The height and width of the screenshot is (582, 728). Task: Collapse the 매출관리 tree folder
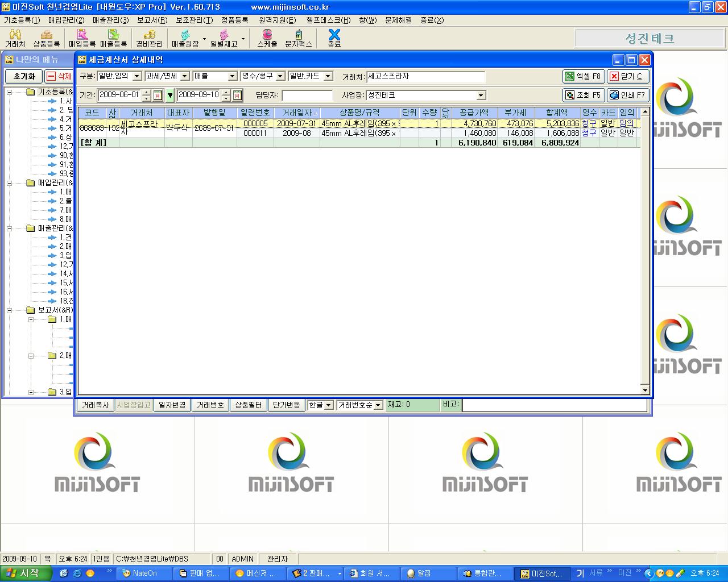tap(9, 228)
